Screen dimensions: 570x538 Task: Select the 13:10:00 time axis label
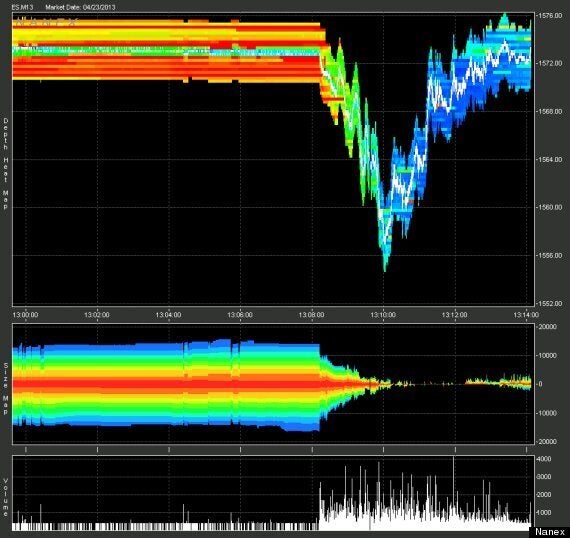[x=383, y=315]
